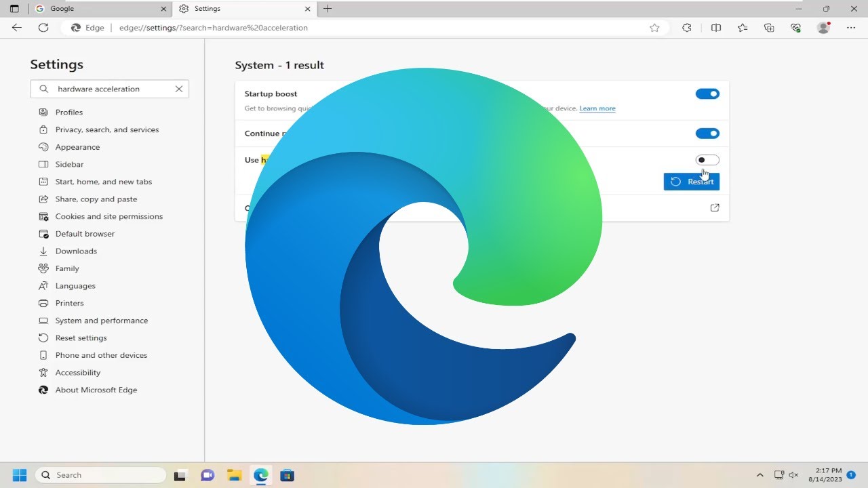Show hidden system tray icons
Screen dimensions: 868x488
point(760,475)
